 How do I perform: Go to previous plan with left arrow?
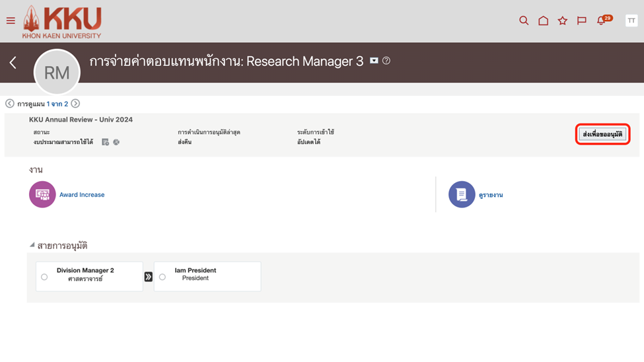[10, 104]
